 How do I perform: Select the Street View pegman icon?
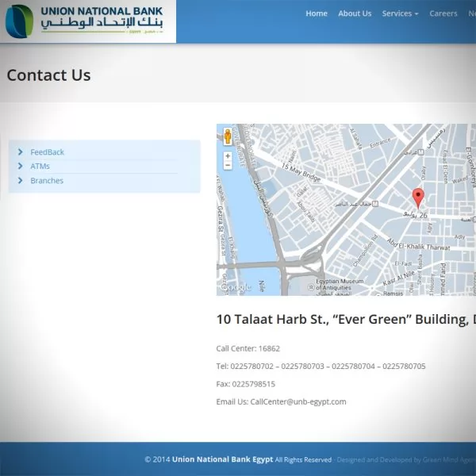[x=228, y=136]
